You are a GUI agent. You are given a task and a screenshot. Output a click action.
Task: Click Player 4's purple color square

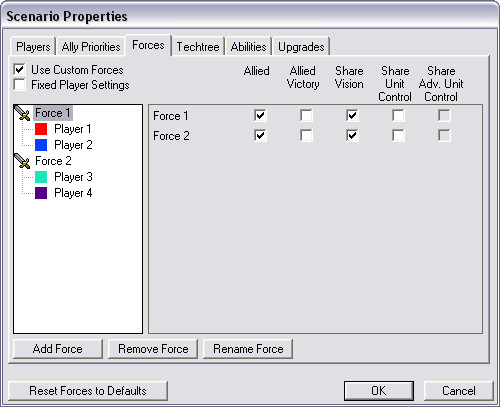tap(41, 193)
